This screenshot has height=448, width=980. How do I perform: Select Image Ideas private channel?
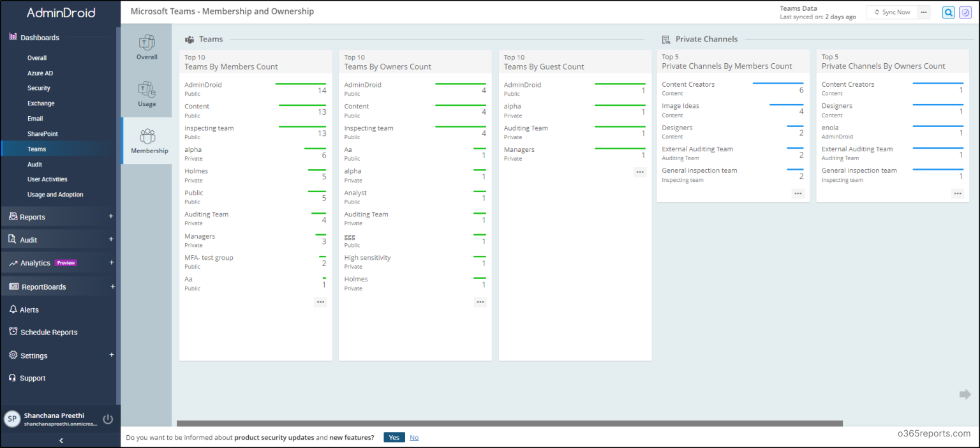tap(732, 110)
